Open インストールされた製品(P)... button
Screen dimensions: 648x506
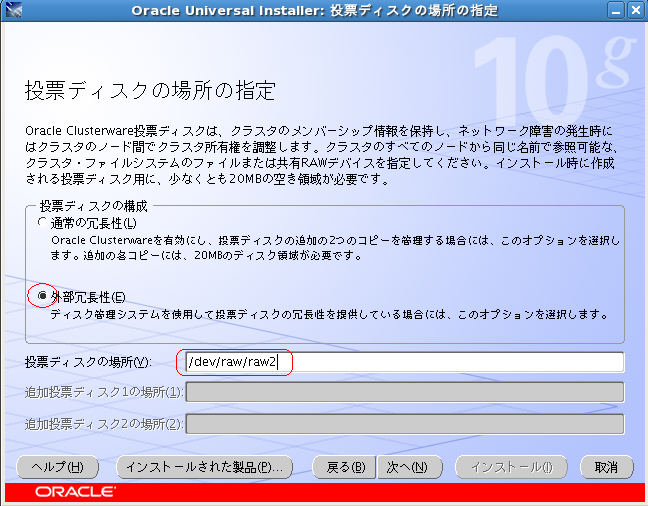coord(205,467)
